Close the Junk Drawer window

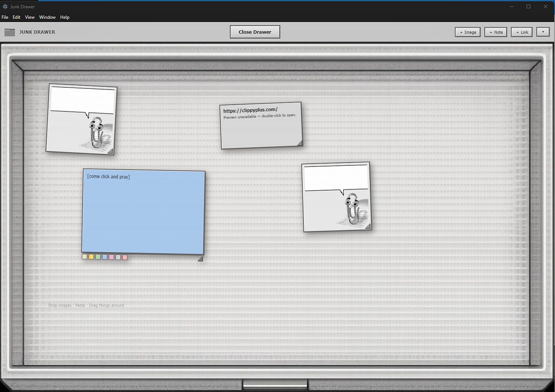(545, 6)
